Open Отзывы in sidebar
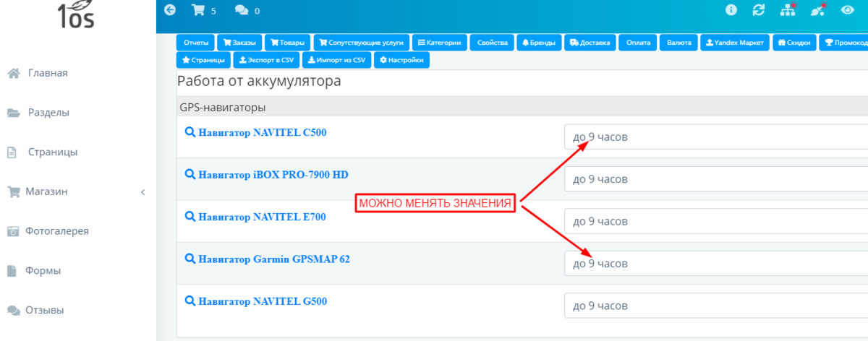868x341 pixels. tap(45, 311)
